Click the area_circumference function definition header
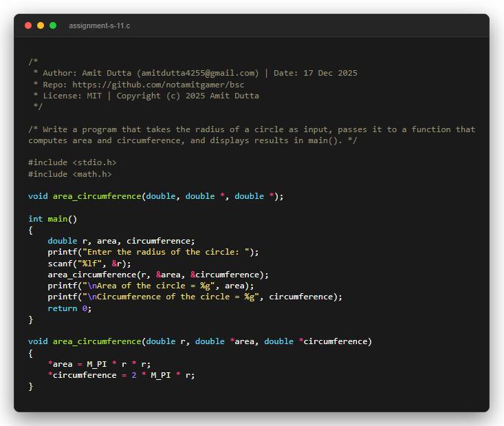Viewport: 504px width, 426px height. (x=200, y=341)
